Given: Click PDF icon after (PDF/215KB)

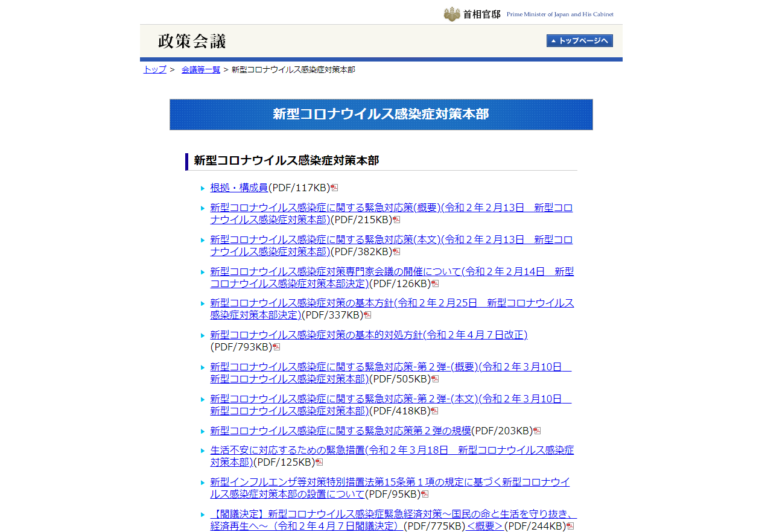Looking at the screenshot, I should (x=396, y=220).
